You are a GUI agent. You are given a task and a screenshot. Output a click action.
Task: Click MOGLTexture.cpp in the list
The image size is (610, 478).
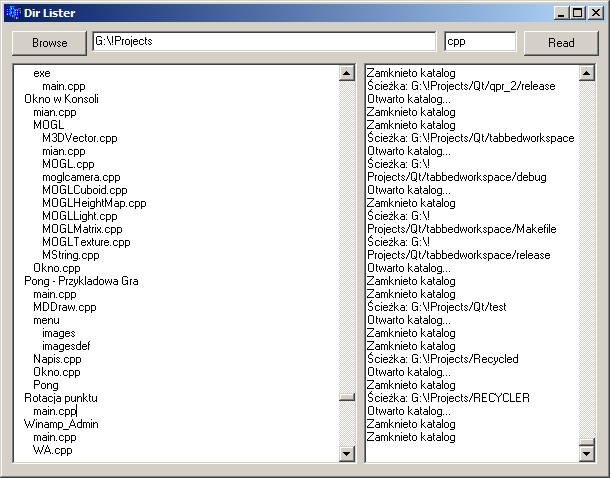point(86,242)
